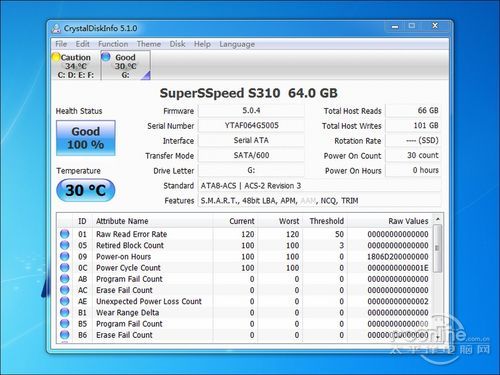Click the Attribute Name column header
The height and width of the screenshot is (375, 500).
tap(152, 221)
